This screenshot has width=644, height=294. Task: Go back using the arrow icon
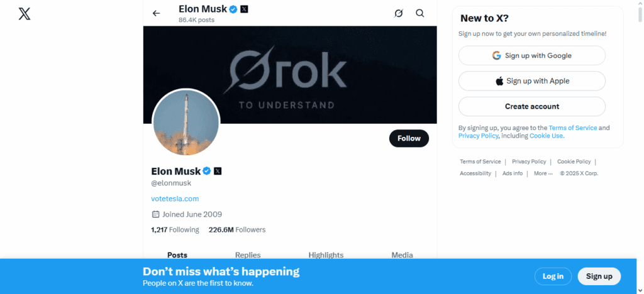(x=157, y=13)
